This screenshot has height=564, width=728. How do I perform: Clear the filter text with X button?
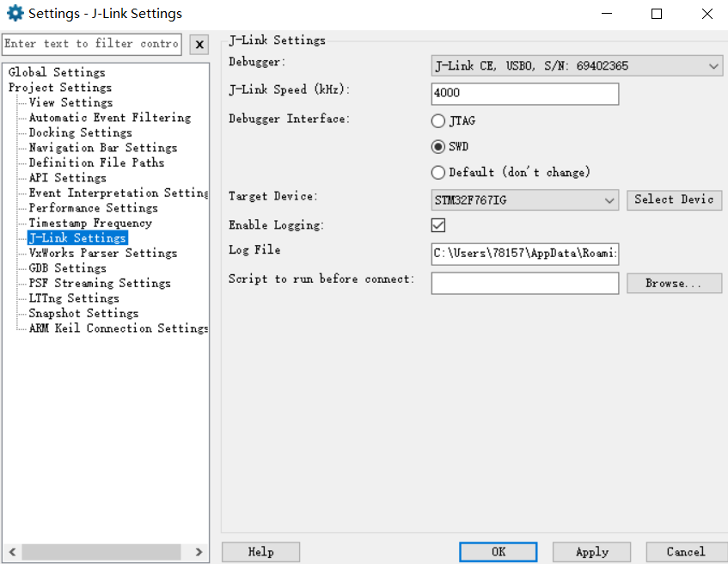pyautogui.click(x=199, y=45)
